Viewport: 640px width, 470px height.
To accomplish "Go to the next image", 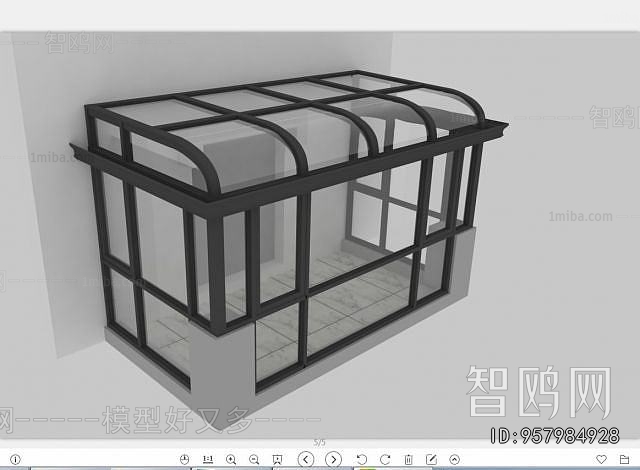I will coord(333,459).
